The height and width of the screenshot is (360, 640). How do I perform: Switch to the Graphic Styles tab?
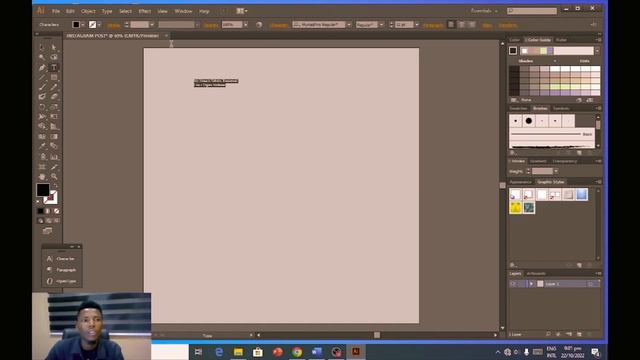(x=550, y=182)
